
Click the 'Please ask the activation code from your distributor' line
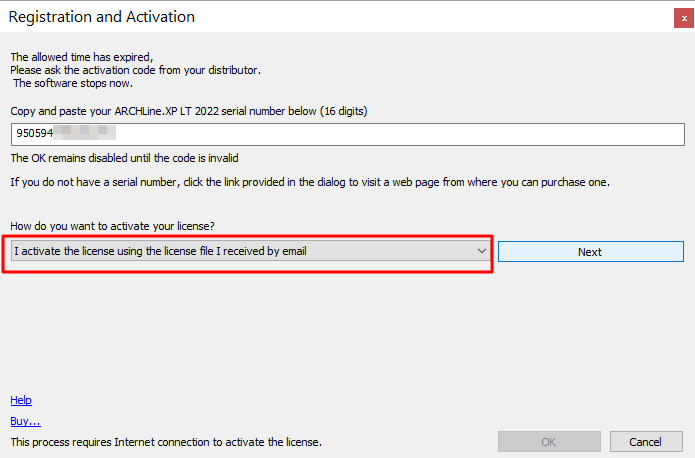135,70
